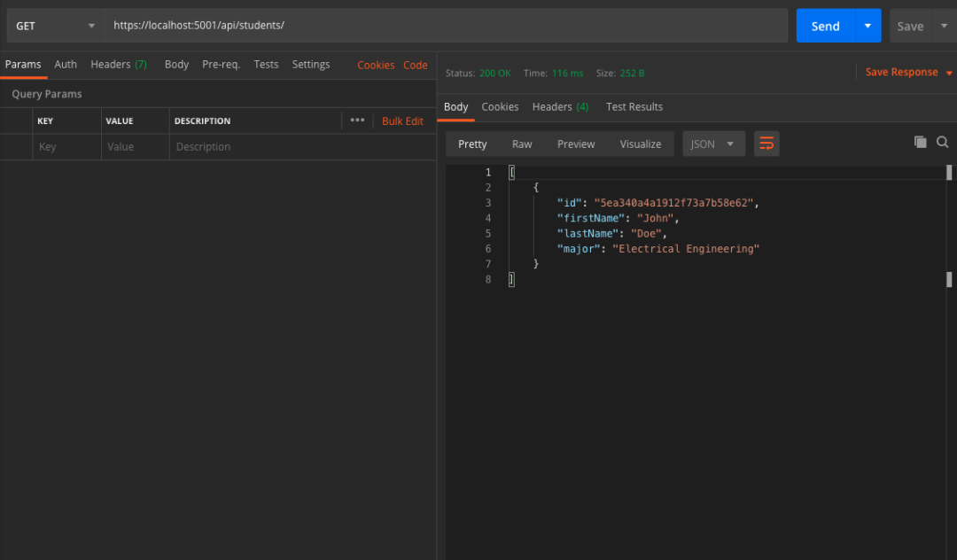This screenshot has height=560, width=957.
Task: Open the Code snippet link
Action: 416,65
